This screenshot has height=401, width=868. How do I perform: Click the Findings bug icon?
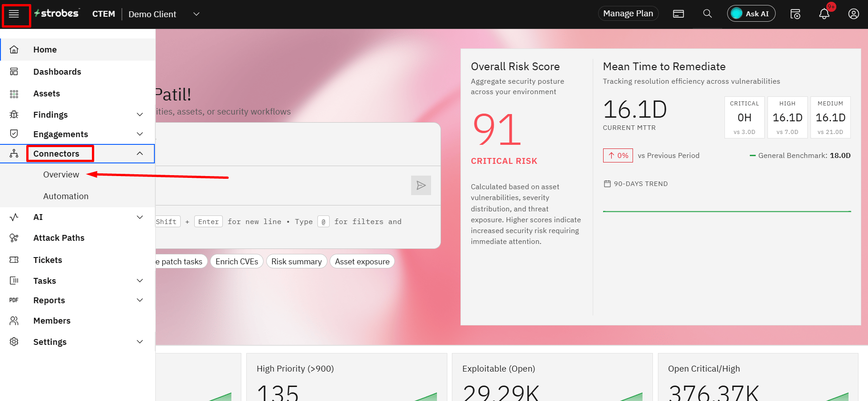click(x=14, y=115)
